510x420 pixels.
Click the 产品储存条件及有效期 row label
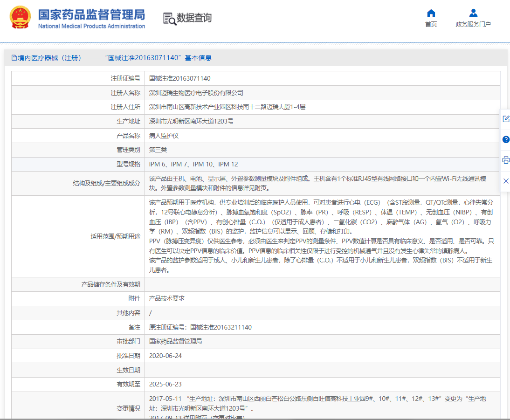110,284
